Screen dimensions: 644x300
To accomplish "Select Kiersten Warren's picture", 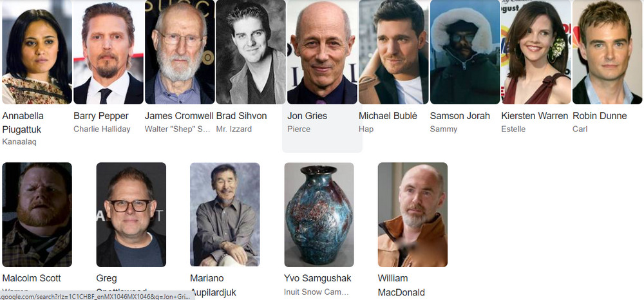I will [x=536, y=52].
